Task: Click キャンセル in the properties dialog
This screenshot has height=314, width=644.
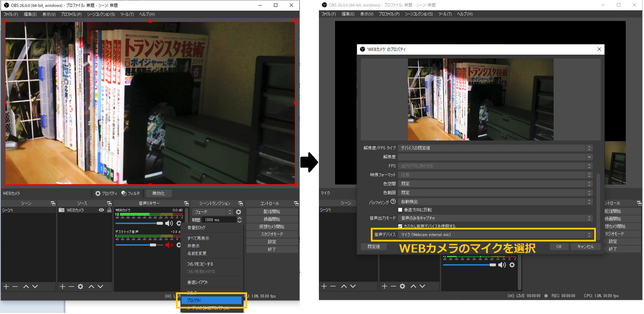Action: pyautogui.click(x=585, y=247)
